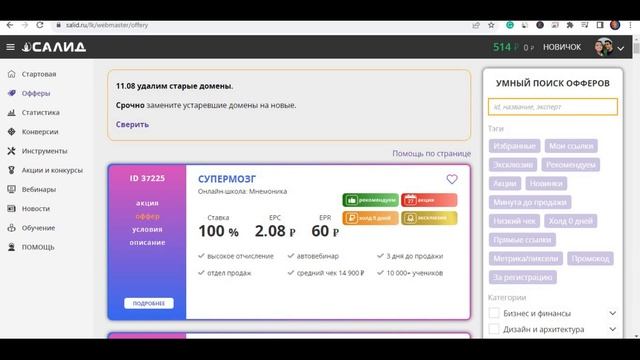
Task: Switch to the условия tab on the offer card
Action: (x=147, y=229)
